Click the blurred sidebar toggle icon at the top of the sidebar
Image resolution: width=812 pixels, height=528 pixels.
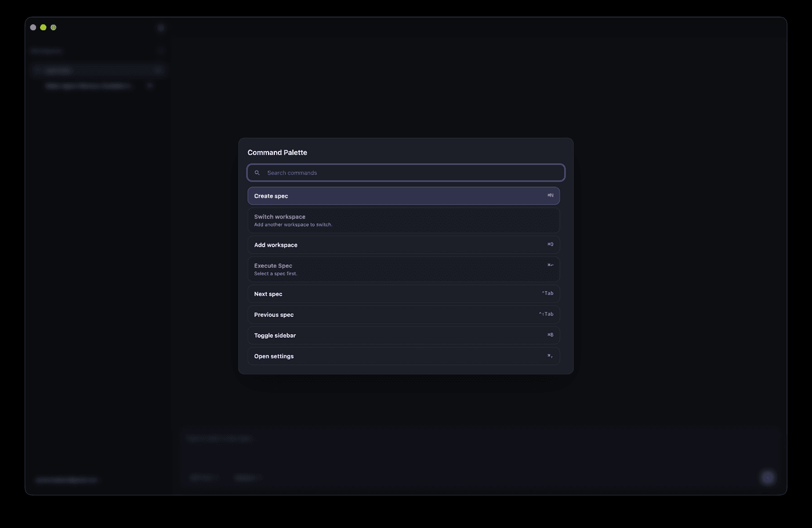(x=161, y=27)
